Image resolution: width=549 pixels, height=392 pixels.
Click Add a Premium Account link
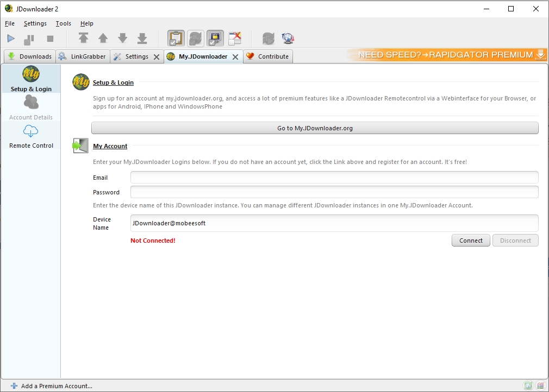(x=52, y=385)
